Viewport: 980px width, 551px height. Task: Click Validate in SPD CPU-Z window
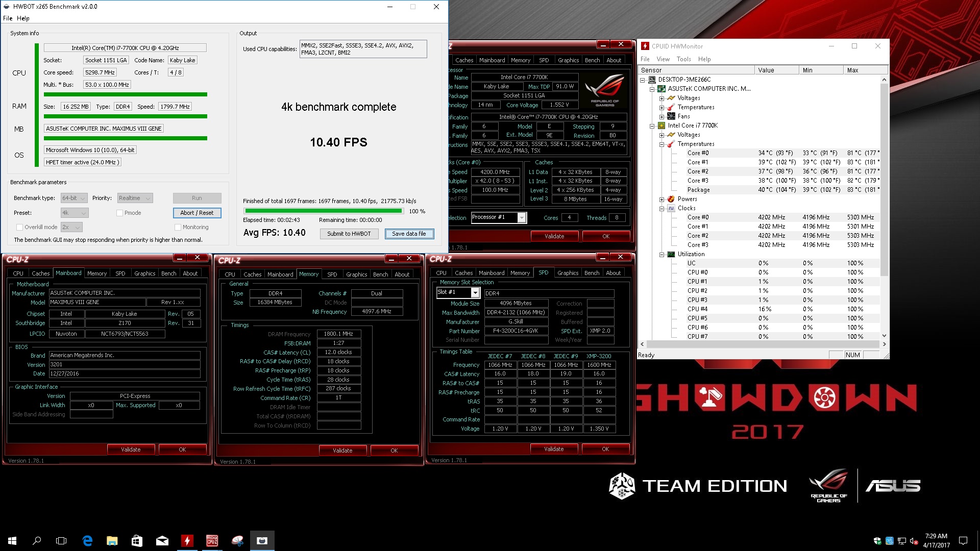tap(554, 449)
